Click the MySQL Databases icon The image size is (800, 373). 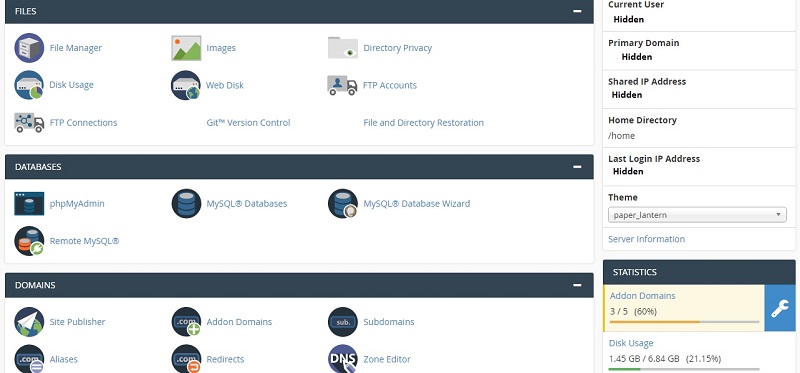pyautogui.click(x=186, y=204)
